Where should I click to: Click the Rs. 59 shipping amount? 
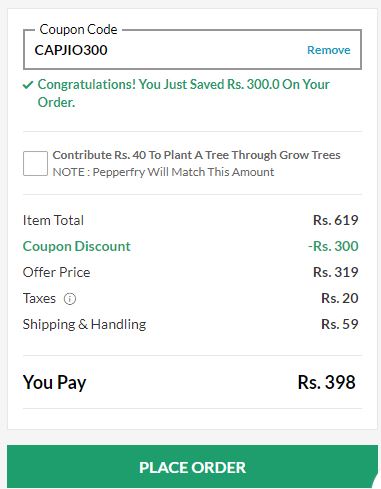[340, 324]
